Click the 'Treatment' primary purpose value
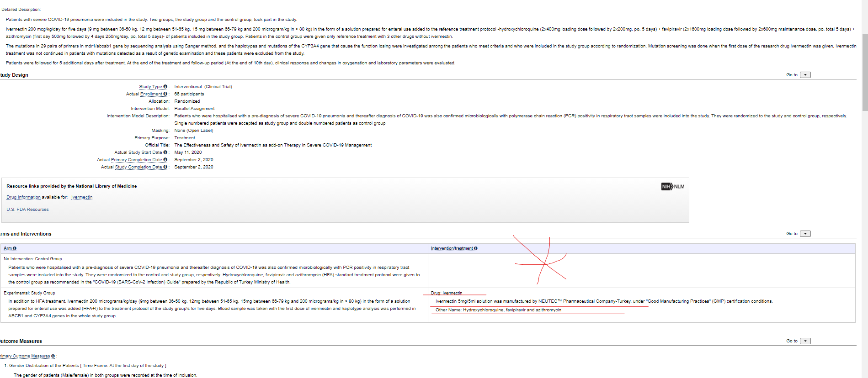868x378 pixels. click(185, 138)
